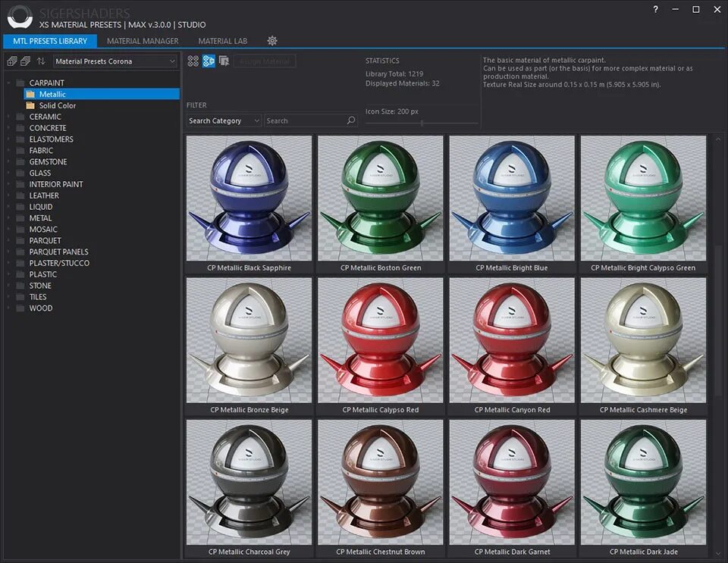Open settings via the gear icon
This screenshot has width=728, height=563.
coord(272,41)
